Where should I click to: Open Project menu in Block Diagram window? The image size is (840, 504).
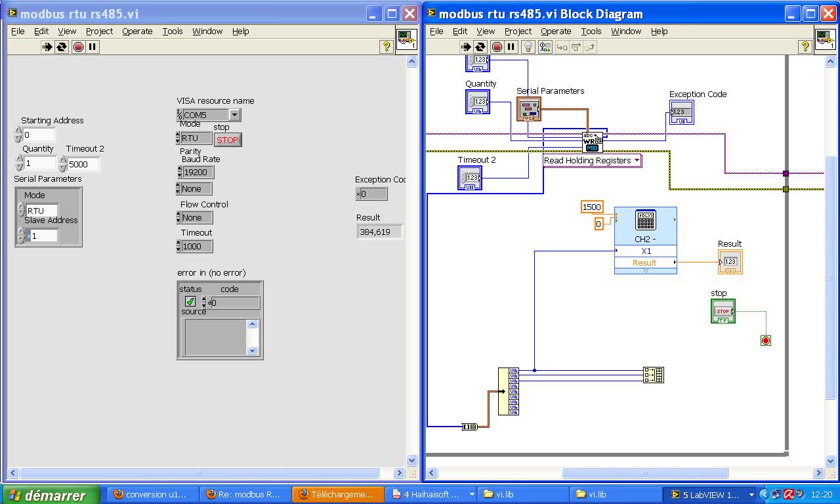pyautogui.click(x=518, y=31)
